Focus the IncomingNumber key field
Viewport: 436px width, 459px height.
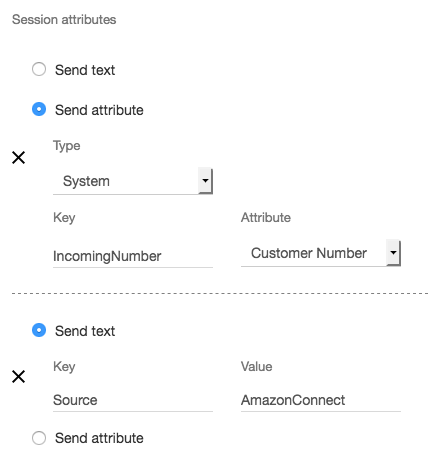click(133, 256)
